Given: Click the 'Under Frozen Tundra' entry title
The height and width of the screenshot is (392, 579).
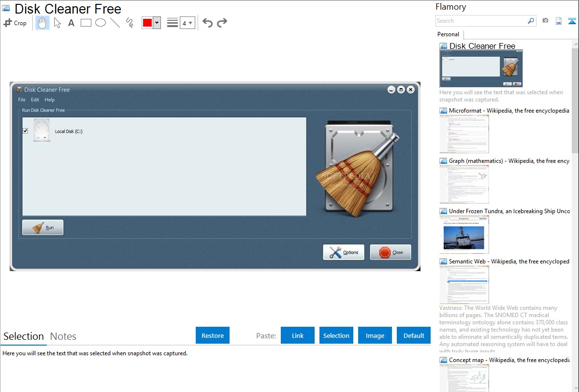Looking at the screenshot, I should (x=509, y=211).
